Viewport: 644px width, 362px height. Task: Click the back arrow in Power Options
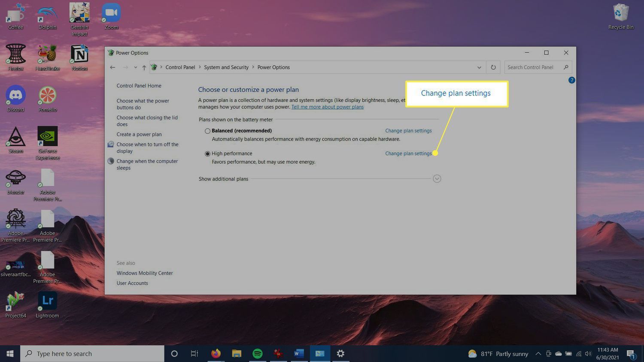[x=112, y=67]
